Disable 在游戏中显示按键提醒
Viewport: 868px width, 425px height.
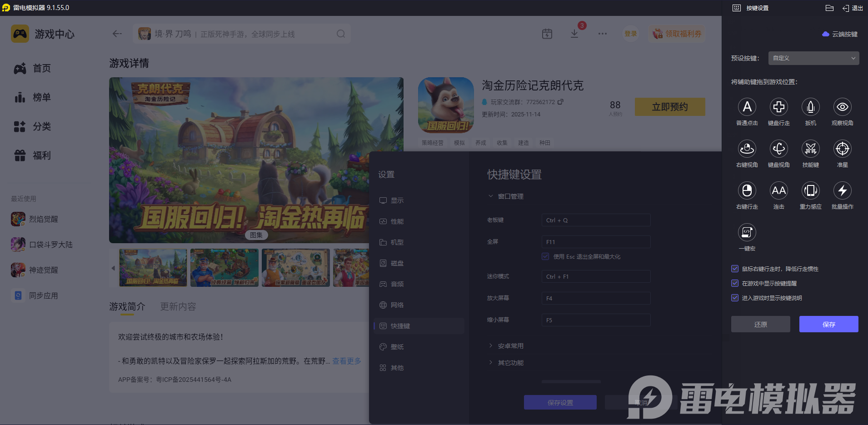pyautogui.click(x=734, y=283)
